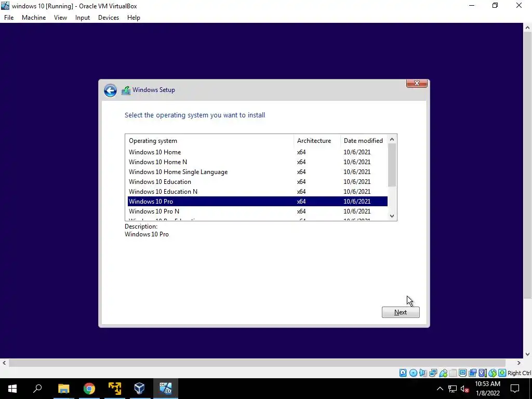Show hidden system tray icons
Screen dimensions: 532x399
(440, 389)
